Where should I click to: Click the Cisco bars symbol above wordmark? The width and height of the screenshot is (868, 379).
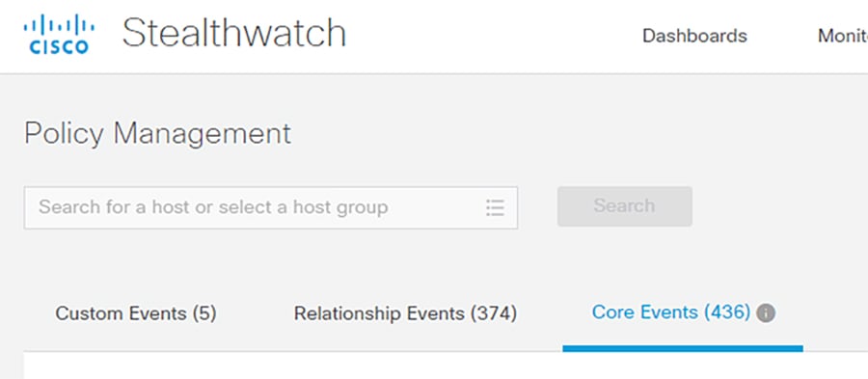point(59,24)
